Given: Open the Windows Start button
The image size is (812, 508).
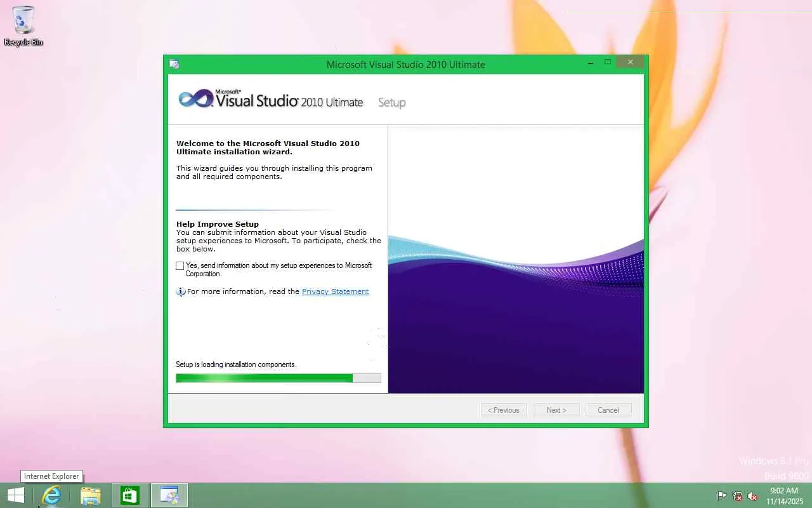Looking at the screenshot, I should (16, 495).
